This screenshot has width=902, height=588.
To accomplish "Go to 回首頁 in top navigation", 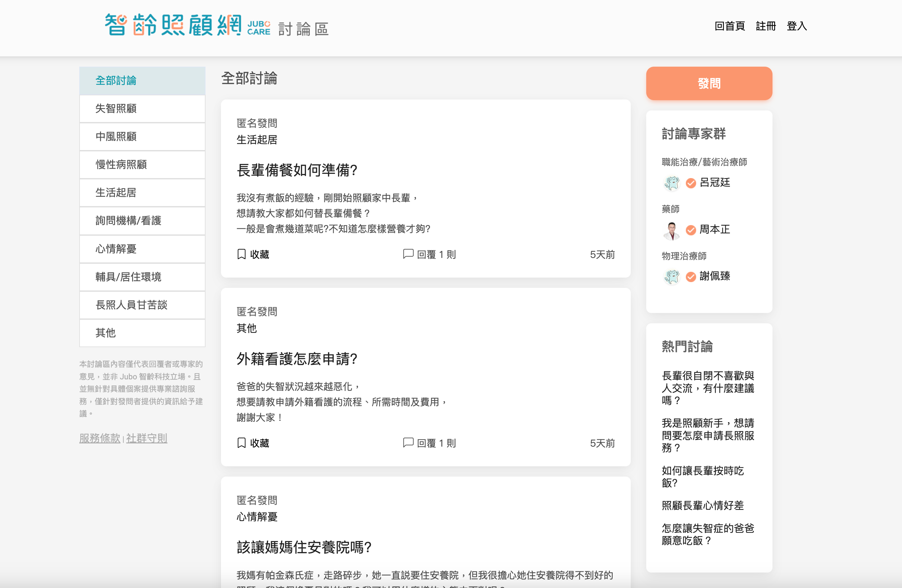I will [x=729, y=26].
